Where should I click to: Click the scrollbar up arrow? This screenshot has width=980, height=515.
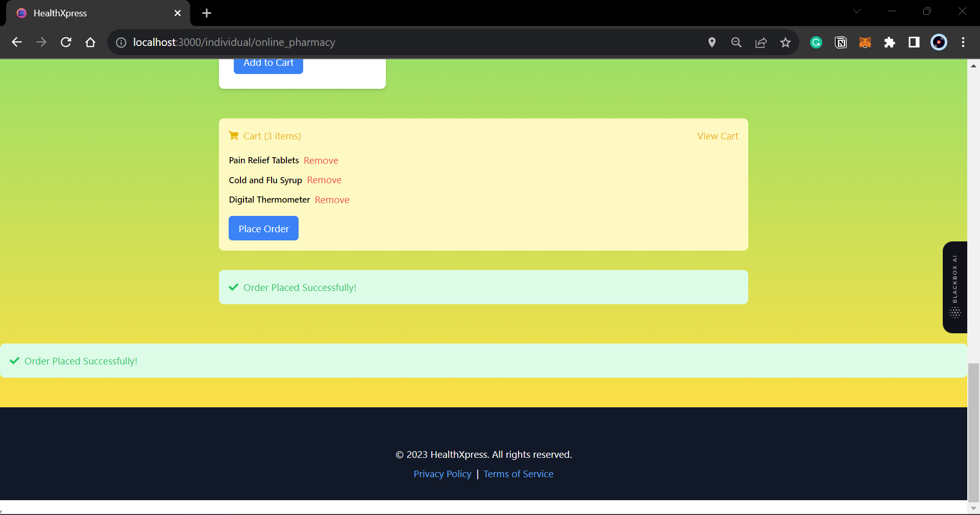click(x=973, y=65)
